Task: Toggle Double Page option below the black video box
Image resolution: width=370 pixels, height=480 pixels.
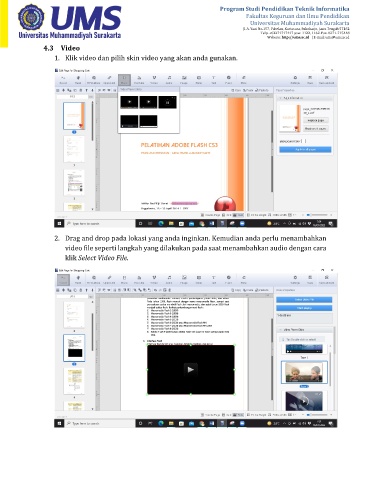Action: click(x=211, y=415)
